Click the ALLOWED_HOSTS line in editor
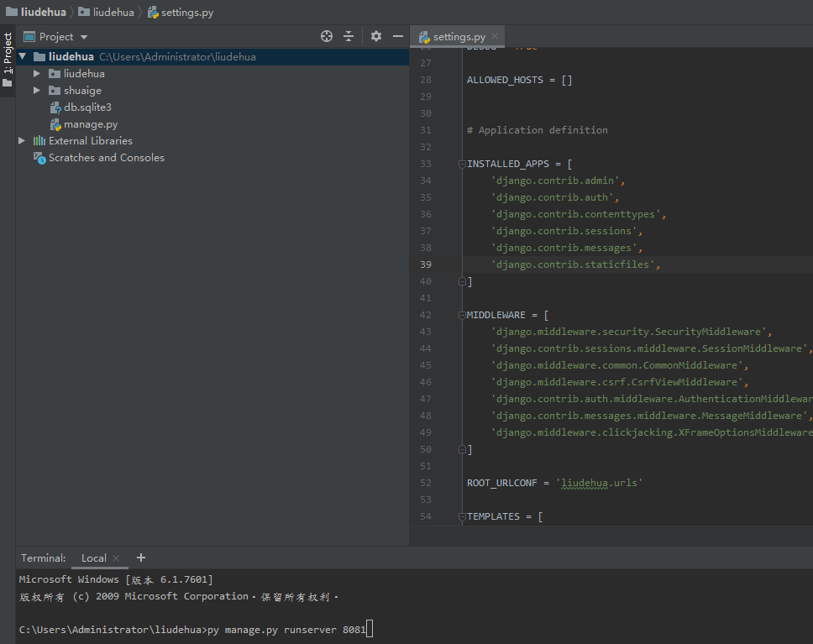The image size is (813, 644). pyautogui.click(x=520, y=80)
